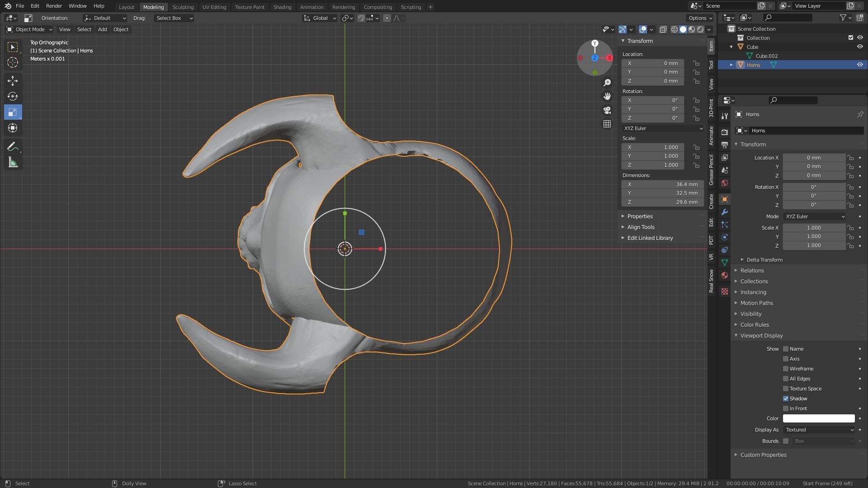Activate the Cursor tool
868x488 pixels.
point(13,62)
